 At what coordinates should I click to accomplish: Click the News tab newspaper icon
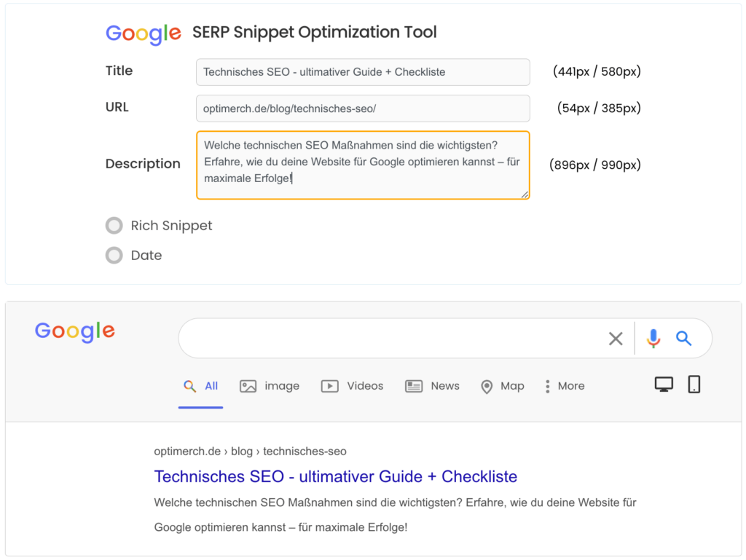[414, 386]
